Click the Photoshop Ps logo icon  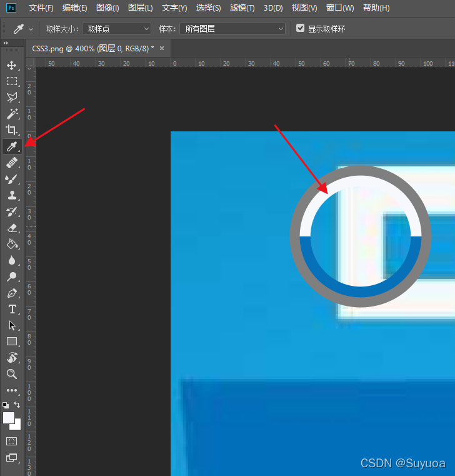[11, 8]
